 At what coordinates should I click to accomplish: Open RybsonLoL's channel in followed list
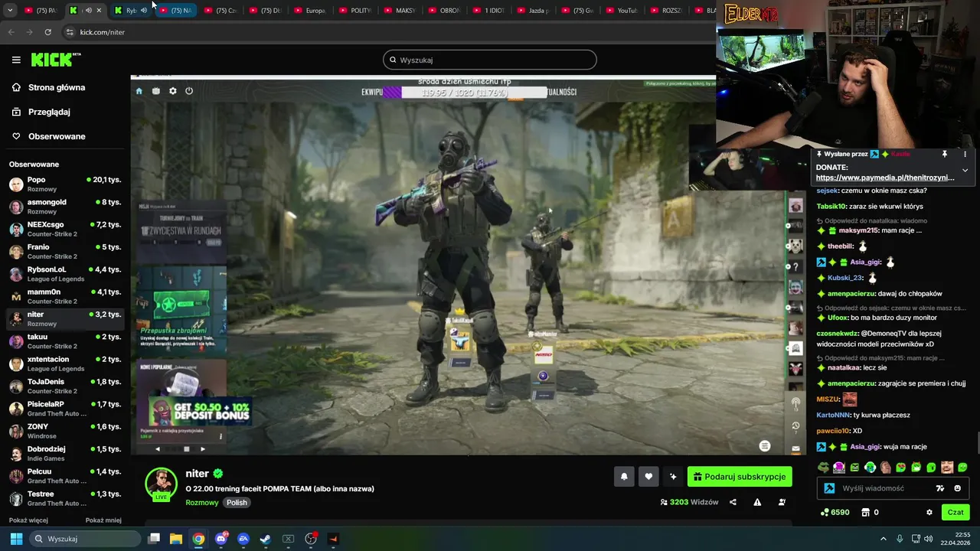click(x=65, y=274)
